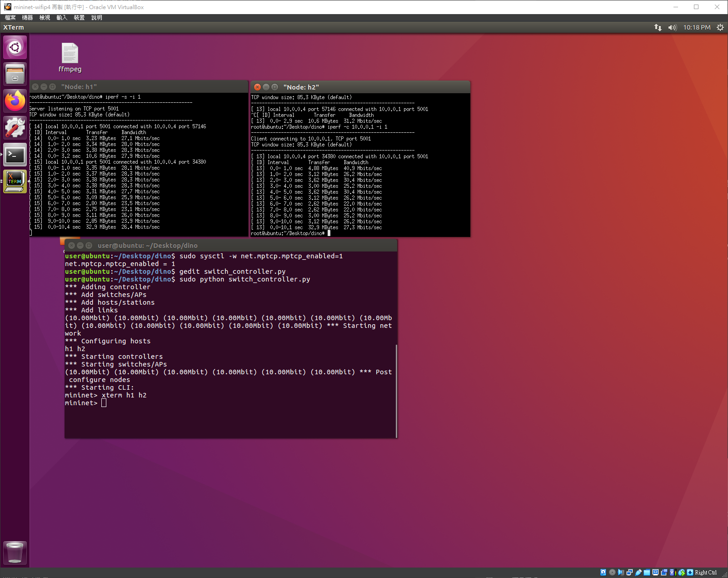This screenshot has height=578, width=728.
Task: Focus the "Node: h2" title bar
Action: 360,87
